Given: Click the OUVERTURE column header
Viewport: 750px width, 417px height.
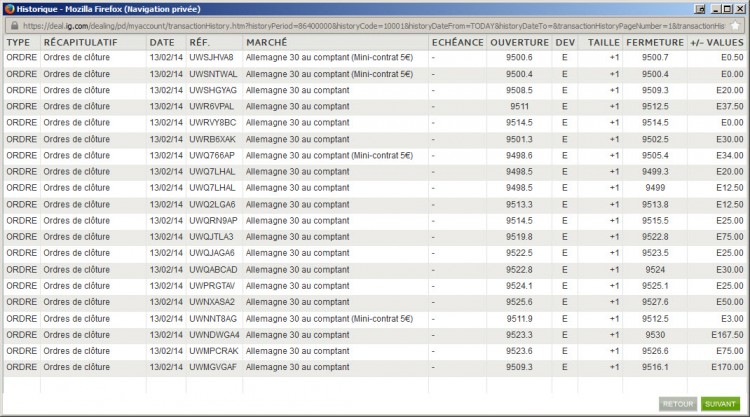Looking at the screenshot, I should (x=519, y=43).
